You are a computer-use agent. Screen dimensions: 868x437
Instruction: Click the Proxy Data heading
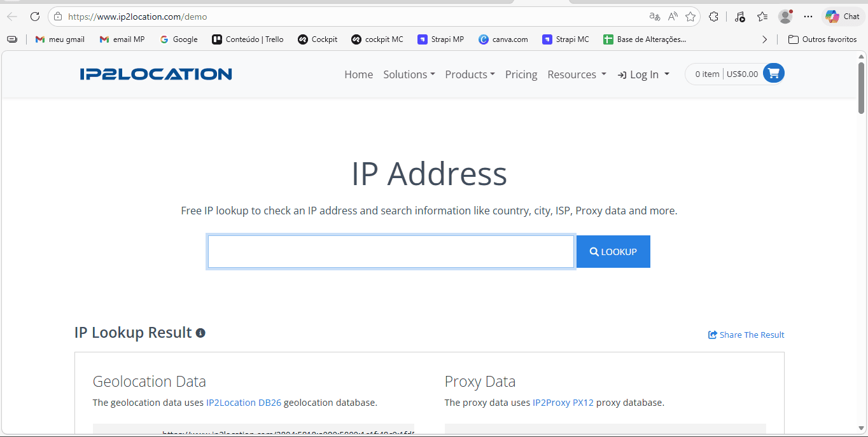coord(480,382)
